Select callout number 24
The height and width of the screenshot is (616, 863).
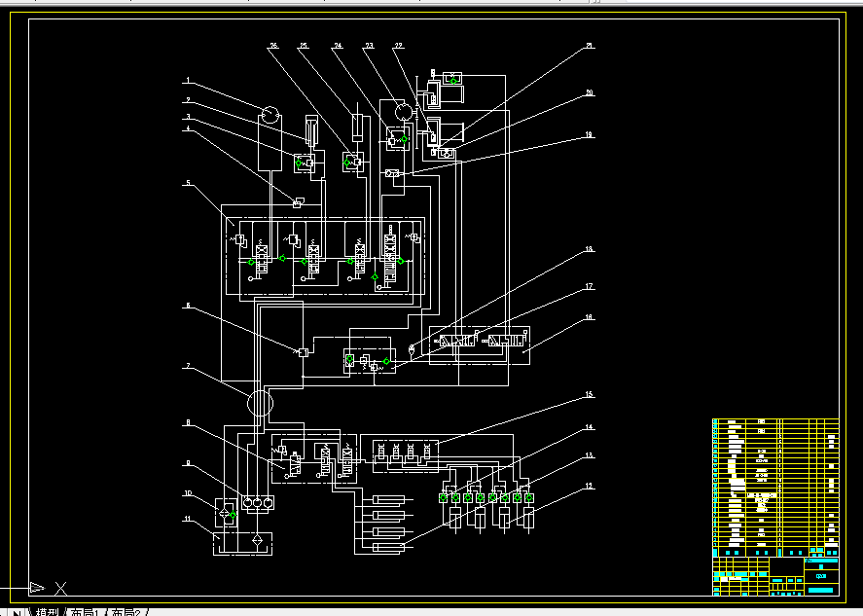click(338, 46)
